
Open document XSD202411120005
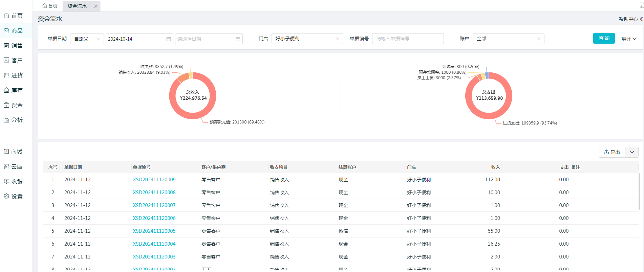pos(154,231)
